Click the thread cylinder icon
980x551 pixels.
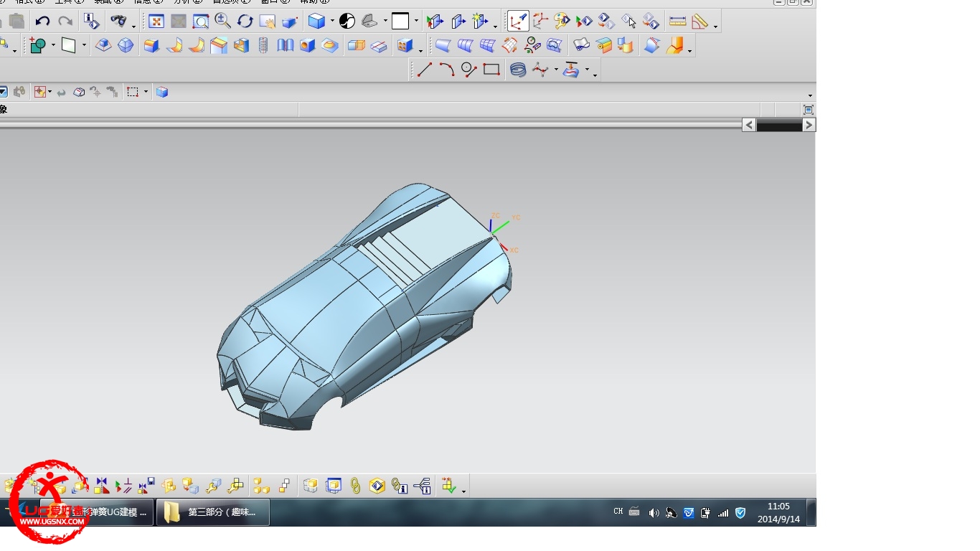pos(263,46)
